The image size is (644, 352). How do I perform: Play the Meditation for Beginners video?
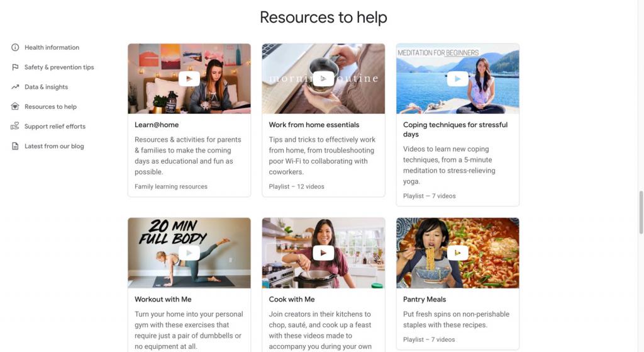click(x=458, y=79)
